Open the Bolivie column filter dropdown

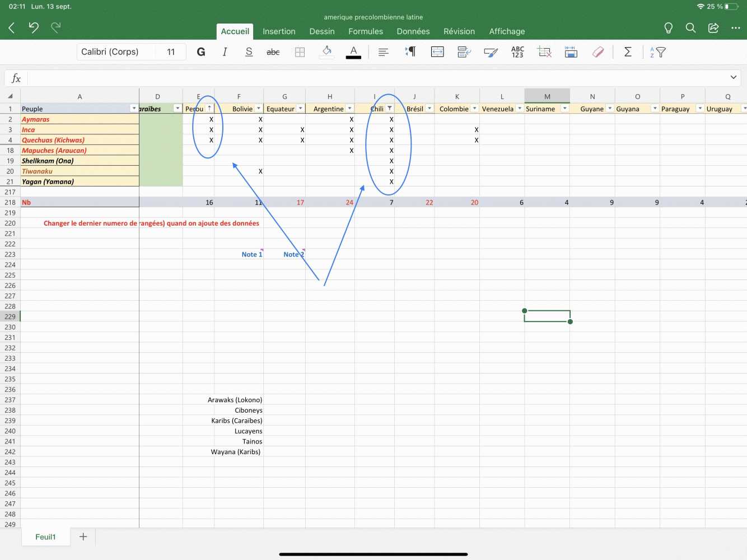pos(259,109)
